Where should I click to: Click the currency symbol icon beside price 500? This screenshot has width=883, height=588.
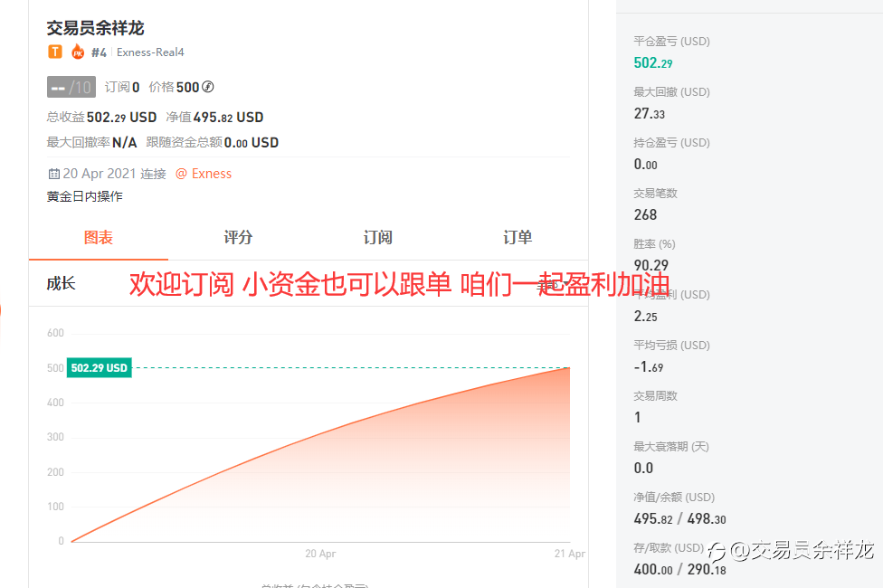(x=208, y=87)
